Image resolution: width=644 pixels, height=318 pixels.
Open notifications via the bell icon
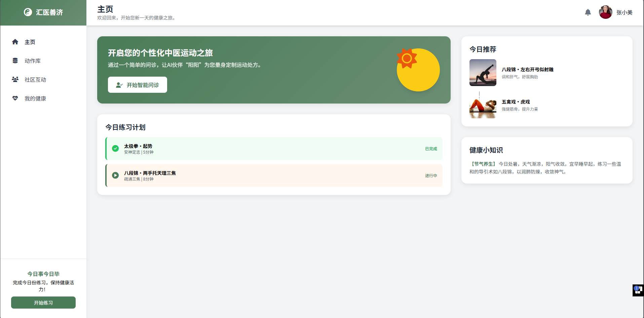coord(588,12)
